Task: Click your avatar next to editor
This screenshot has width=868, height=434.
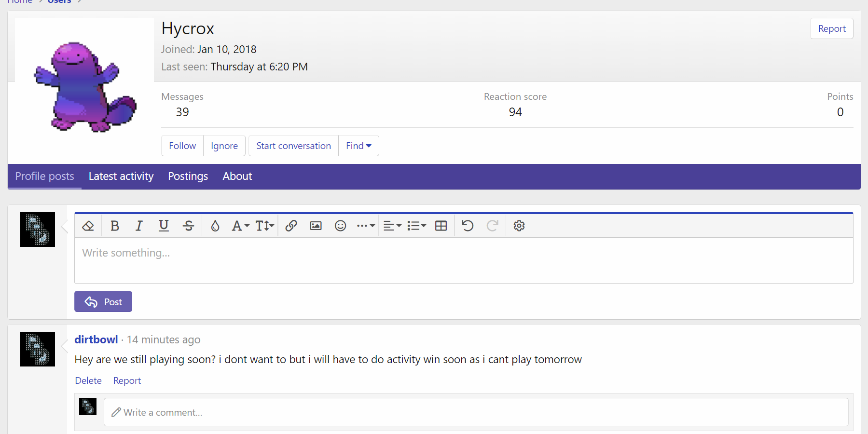Action: click(x=38, y=230)
